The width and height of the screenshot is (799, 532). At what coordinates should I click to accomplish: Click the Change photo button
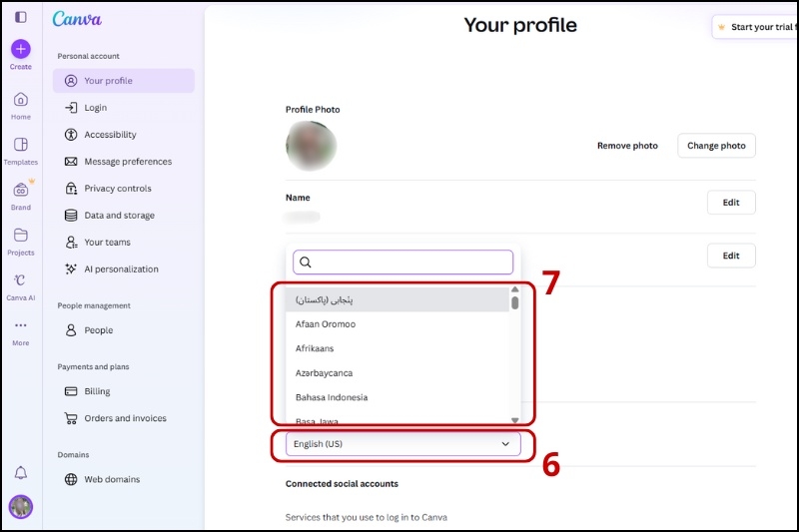pos(716,146)
